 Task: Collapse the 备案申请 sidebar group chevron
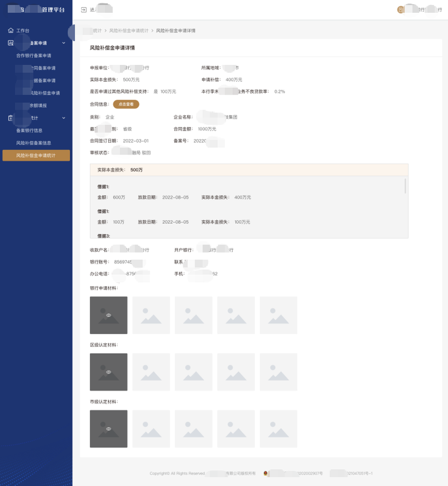click(x=63, y=43)
